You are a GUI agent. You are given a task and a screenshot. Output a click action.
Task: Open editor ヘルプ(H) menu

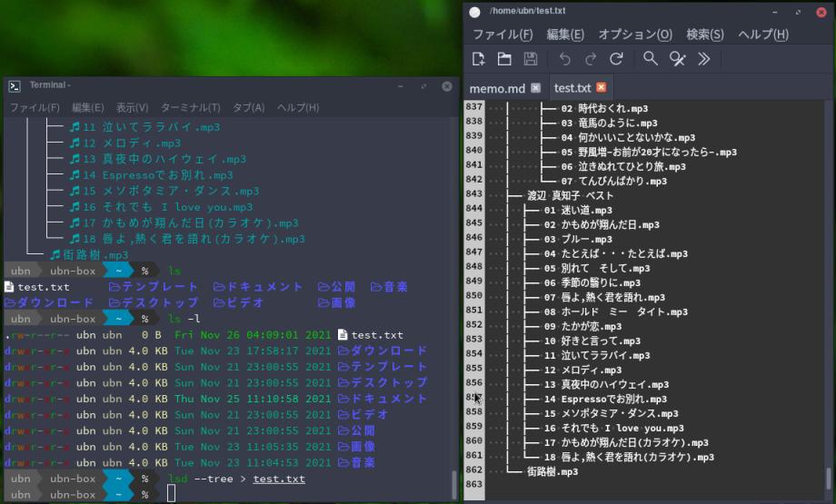pyautogui.click(x=763, y=35)
